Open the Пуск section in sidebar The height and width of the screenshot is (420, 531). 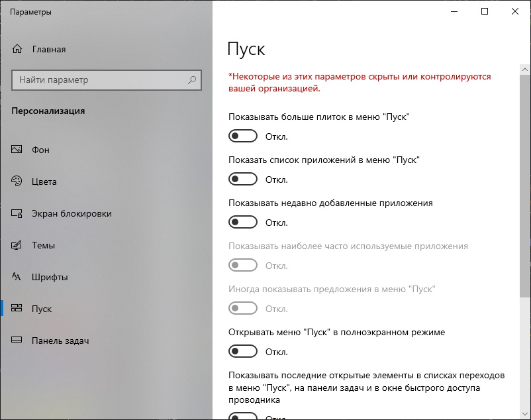coord(42,309)
